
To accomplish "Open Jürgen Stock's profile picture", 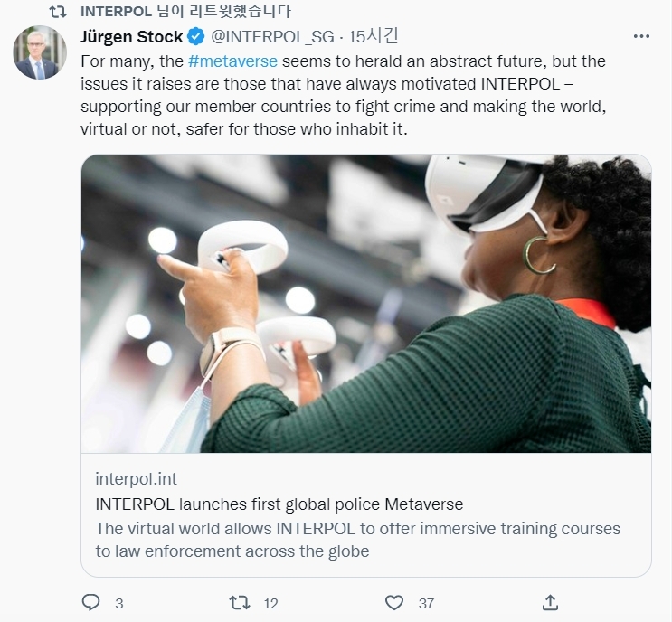I will [x=41, y=52].
